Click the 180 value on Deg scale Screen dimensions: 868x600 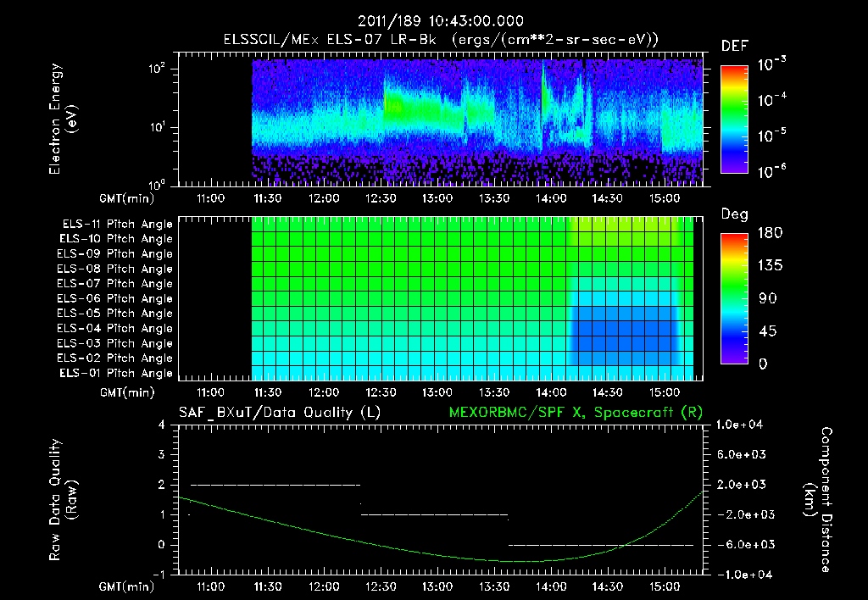tap(771, 233)
